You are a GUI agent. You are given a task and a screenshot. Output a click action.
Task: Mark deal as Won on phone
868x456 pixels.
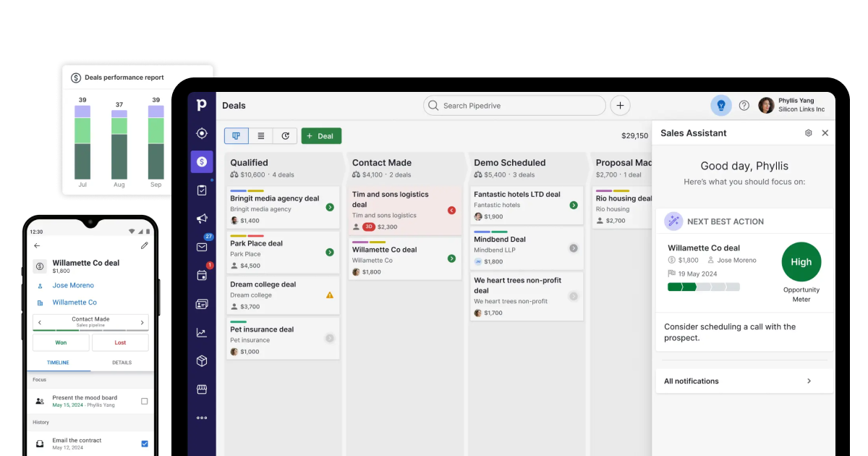61,343
